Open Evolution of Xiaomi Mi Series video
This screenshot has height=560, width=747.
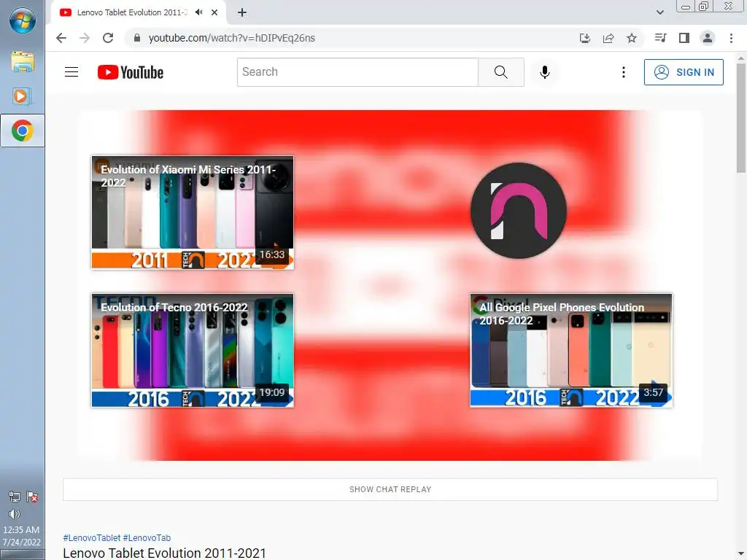point(193,212)
